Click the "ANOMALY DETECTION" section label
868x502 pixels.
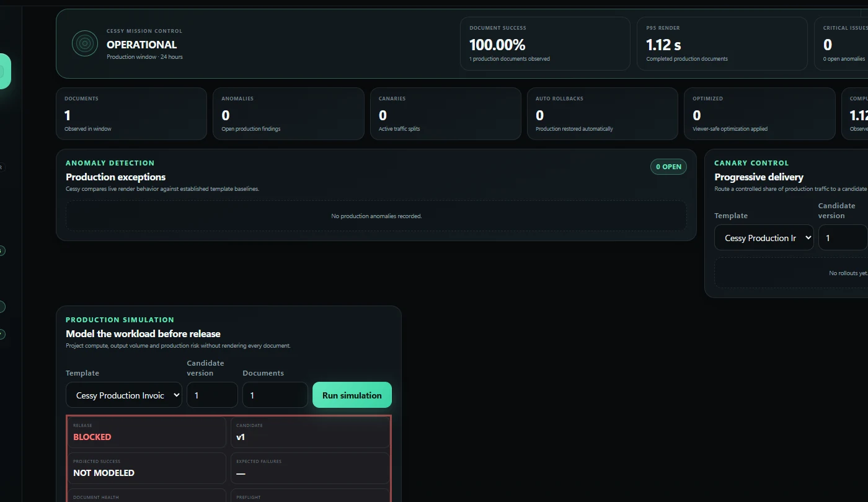[x=110, y=163]
